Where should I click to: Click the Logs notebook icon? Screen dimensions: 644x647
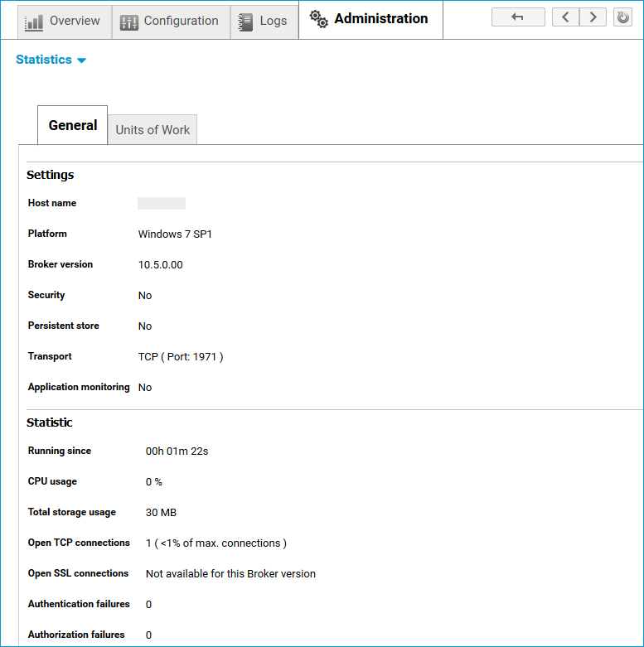[245, 22]
